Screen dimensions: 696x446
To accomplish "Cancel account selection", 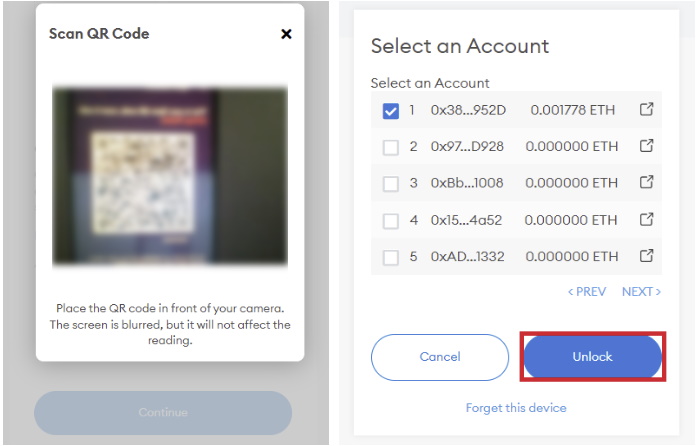I will [x=440, y=357].
